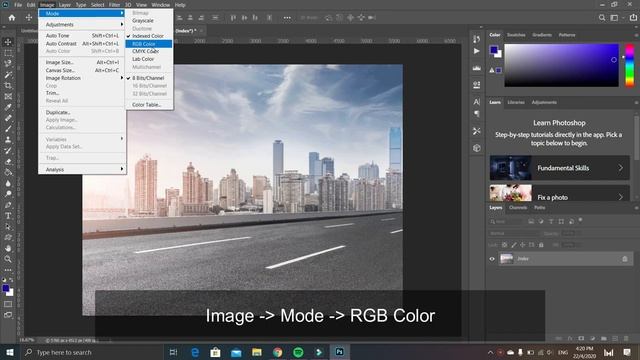640x360 pixels.
Task: Expand the Image Rotation submenu arrow
Action: (x=122, y=78)
